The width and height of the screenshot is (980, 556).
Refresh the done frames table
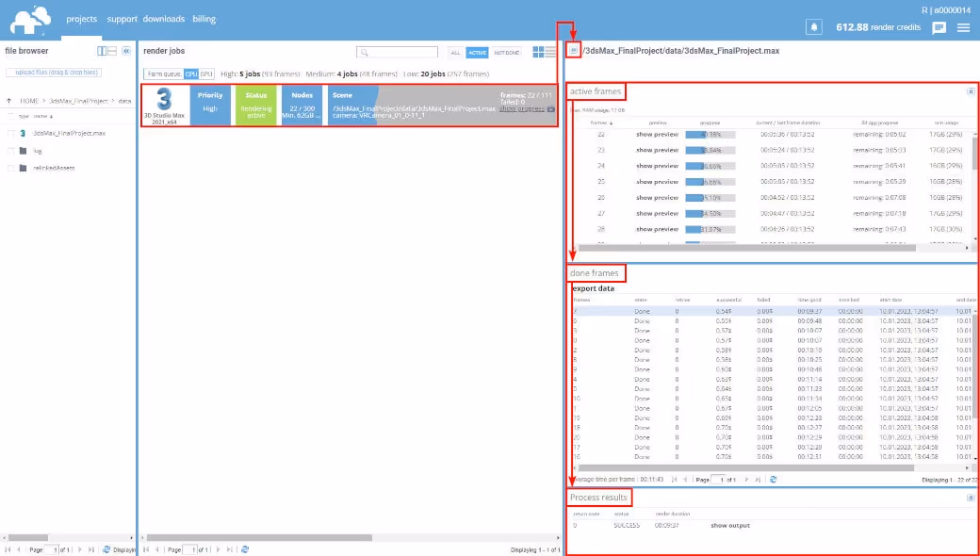[x=773, y=480]
